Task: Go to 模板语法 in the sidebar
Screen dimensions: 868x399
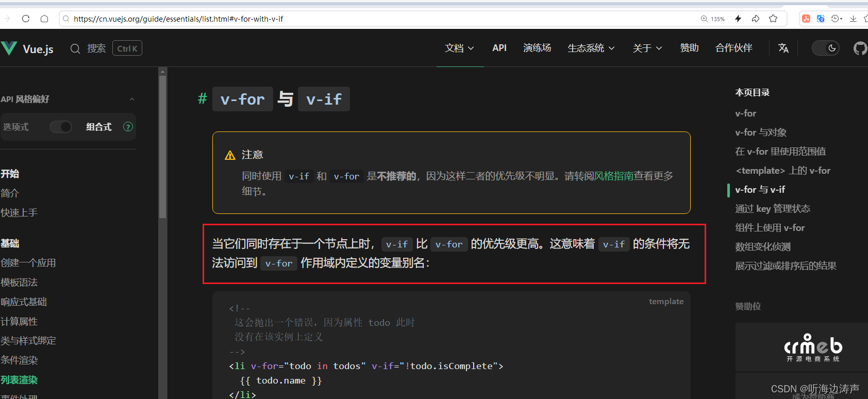Action: pyautogui.click(x=19, y=282)
